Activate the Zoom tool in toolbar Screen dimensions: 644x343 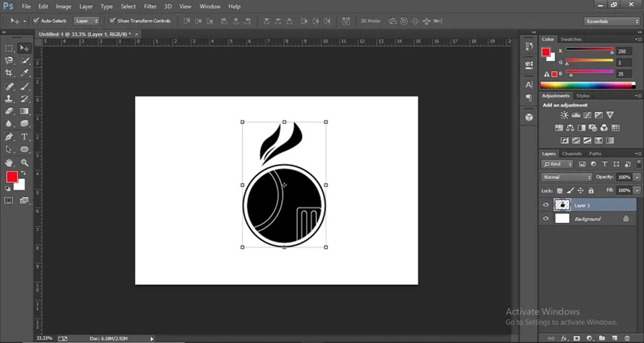click(x=25, y=162)
